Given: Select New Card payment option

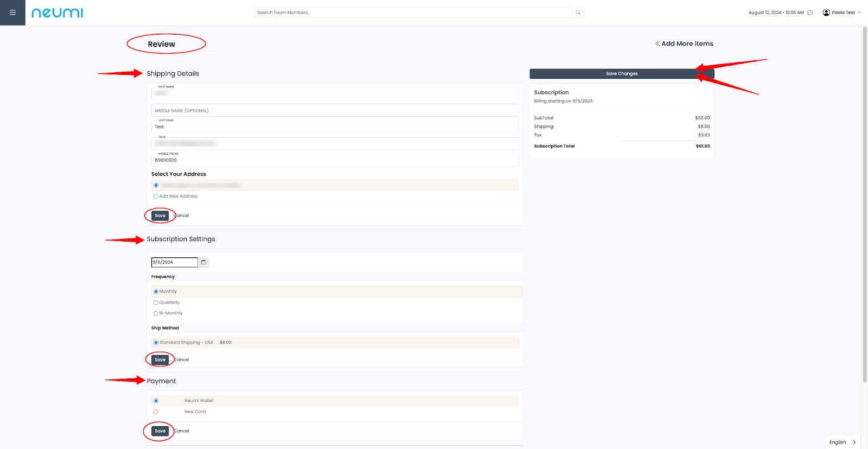Looking at the screenshot, I should coord(156,412).
